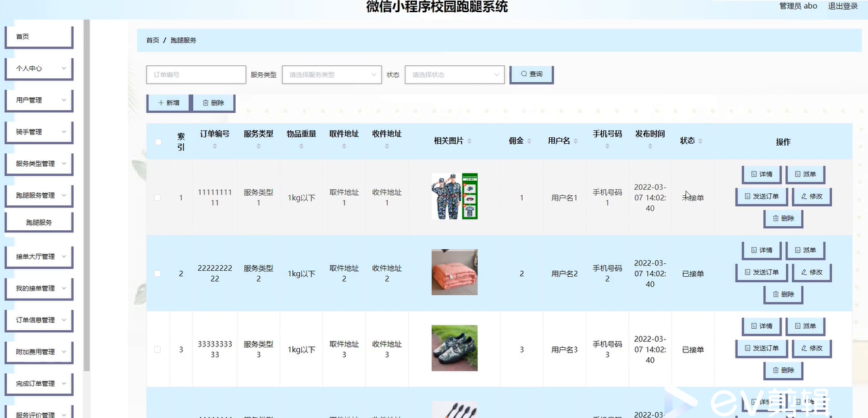Click 派单 for order 3333333333
Image resolution: width=868 pixels, height=418 pixels.
click(805, 326)
